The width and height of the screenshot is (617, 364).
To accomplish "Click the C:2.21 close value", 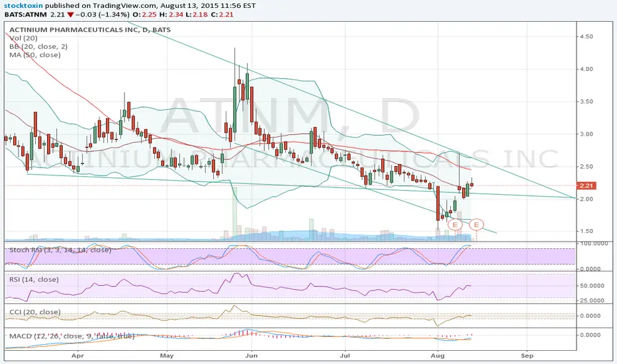I will pos(222,15).
